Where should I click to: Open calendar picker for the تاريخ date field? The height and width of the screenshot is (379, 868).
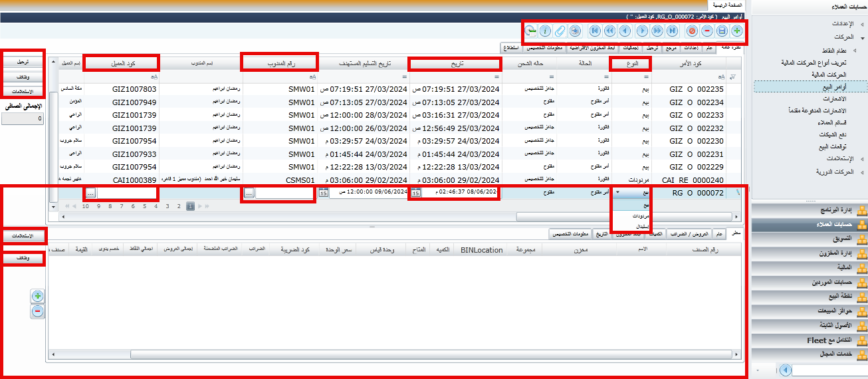point(416,193)
